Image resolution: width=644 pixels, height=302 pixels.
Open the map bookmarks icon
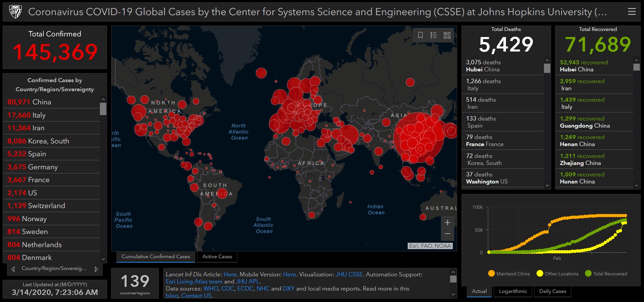[x=420, y=35]
